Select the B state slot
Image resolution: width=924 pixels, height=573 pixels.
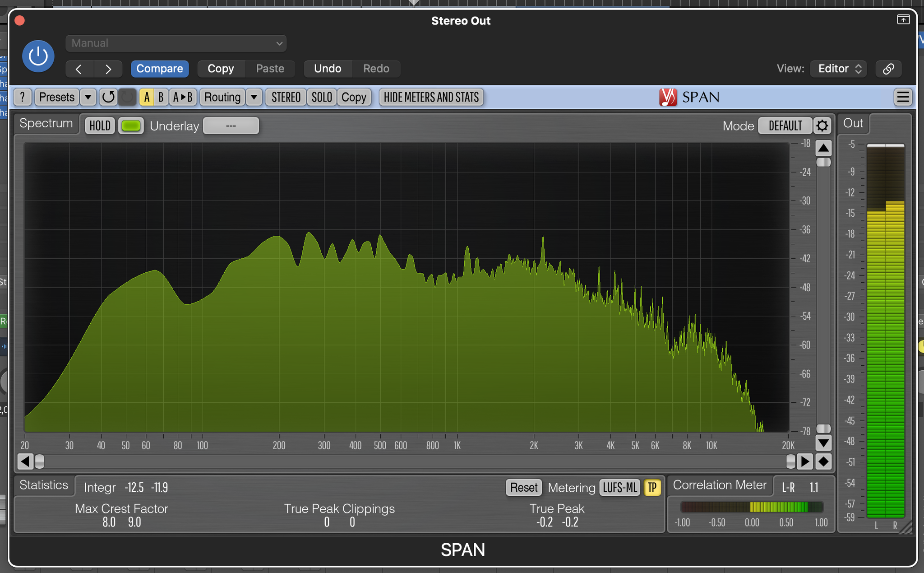pos(161,97)
